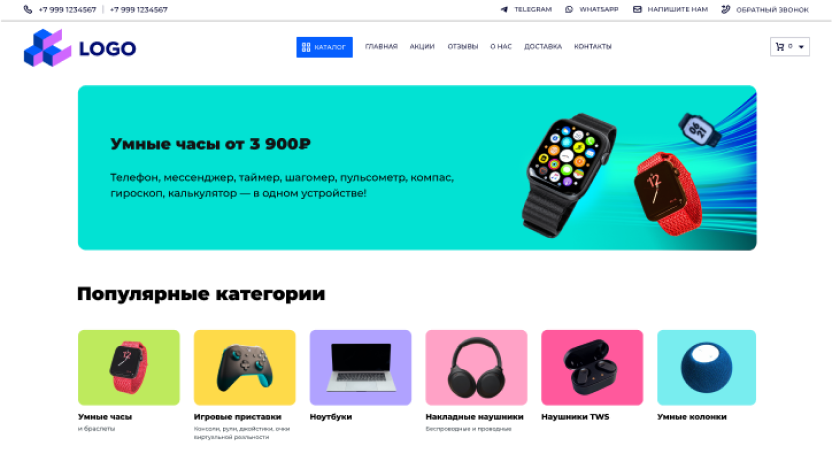Go to the Главная menu item
Image resolution: width=832 pixels, height=466 pixels.
pyautogui.click(x=381, y=47)
